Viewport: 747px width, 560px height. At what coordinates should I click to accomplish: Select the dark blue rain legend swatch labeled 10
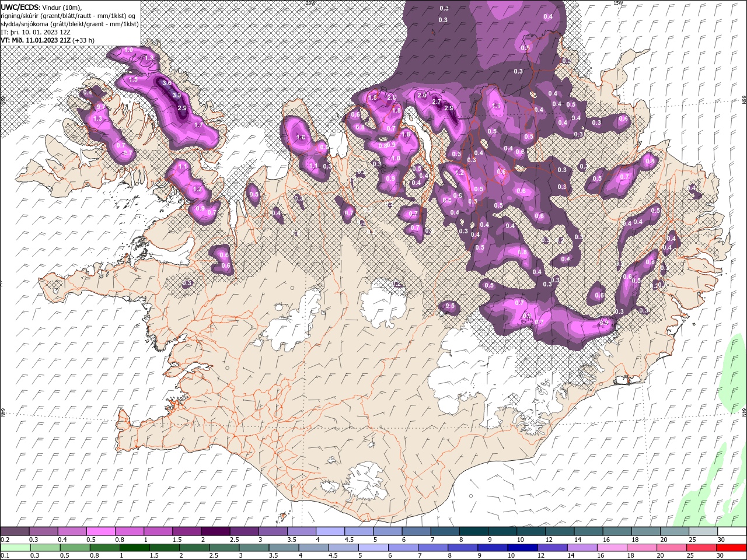pyautogui.click(x=522, y=548)
